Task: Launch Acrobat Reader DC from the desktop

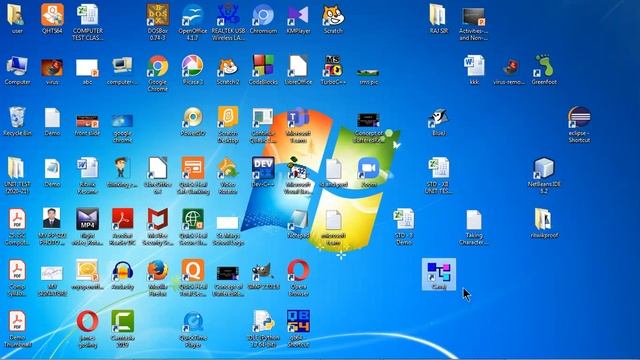Action: 122,220
